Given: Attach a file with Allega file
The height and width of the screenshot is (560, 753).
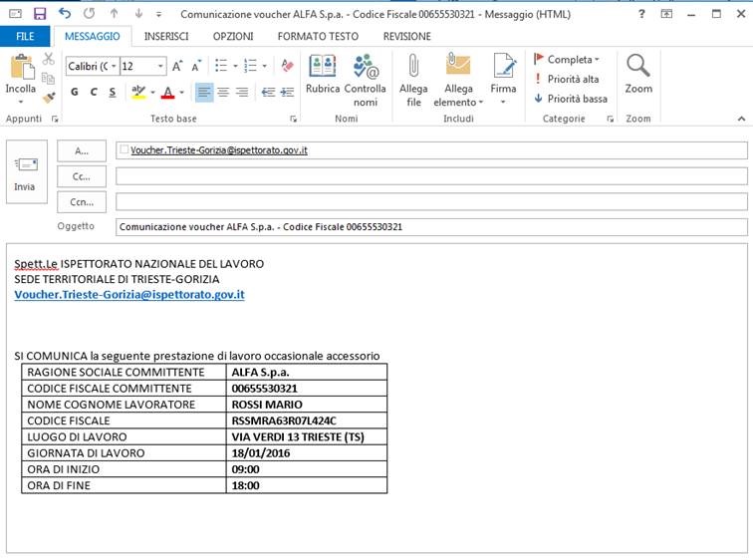Looking at the screenshot, I should point(413,81).
